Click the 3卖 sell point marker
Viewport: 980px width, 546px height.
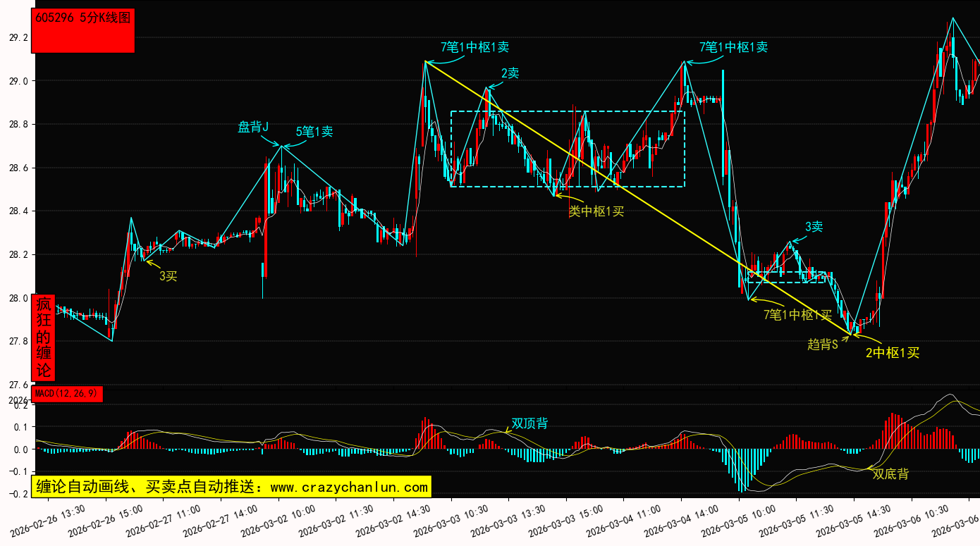[x=814, y=227]
